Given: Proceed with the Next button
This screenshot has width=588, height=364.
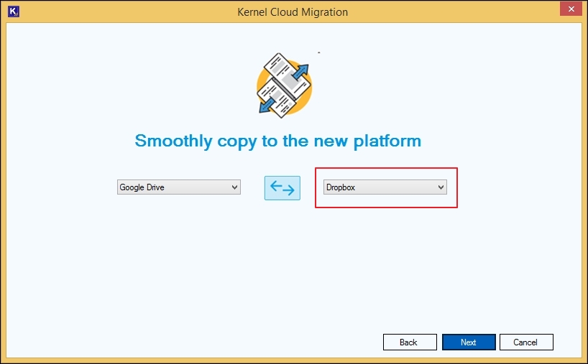Looking at the screenshot, I should (x=469, y=342).
